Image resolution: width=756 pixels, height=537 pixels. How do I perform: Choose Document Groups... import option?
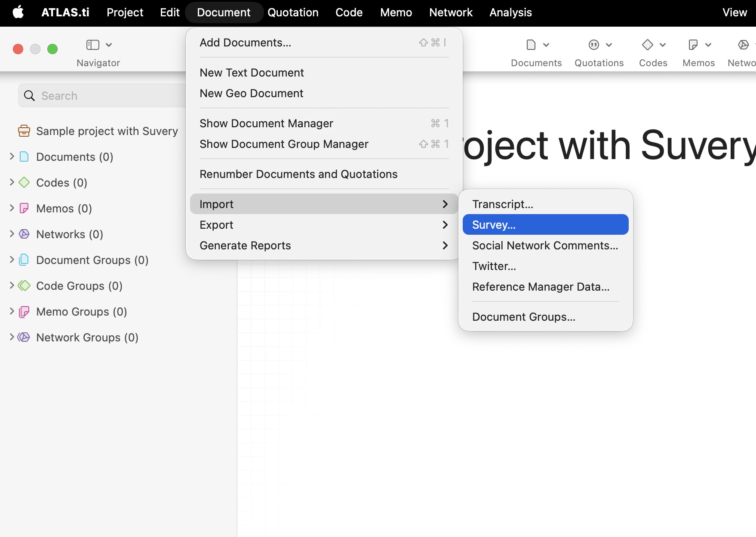[546, 317]
